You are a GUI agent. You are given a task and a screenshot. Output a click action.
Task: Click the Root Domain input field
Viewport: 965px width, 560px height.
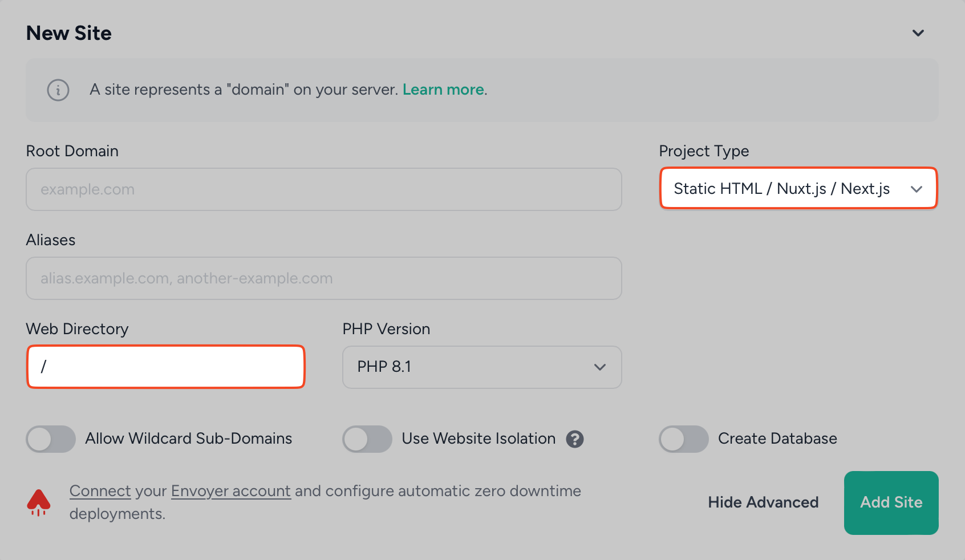[x=323, y=189]
